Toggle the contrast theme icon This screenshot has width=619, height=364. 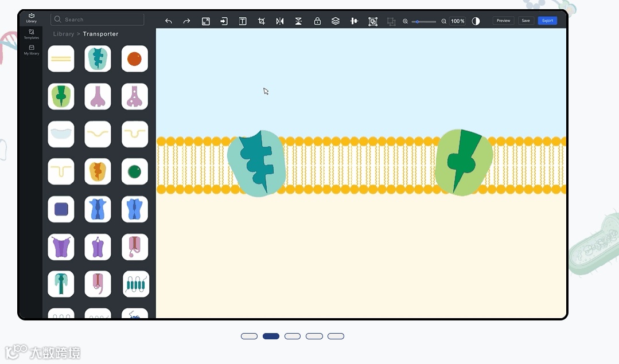pos(476,21)
